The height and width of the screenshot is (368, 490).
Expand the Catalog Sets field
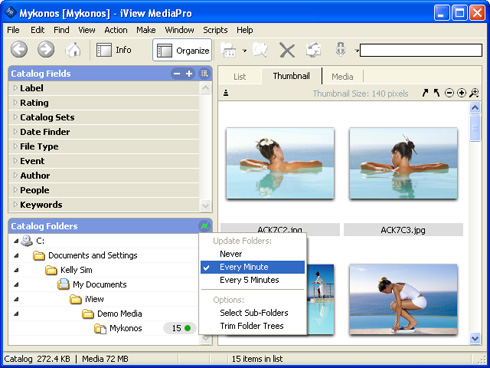click(x=15, y=117)
